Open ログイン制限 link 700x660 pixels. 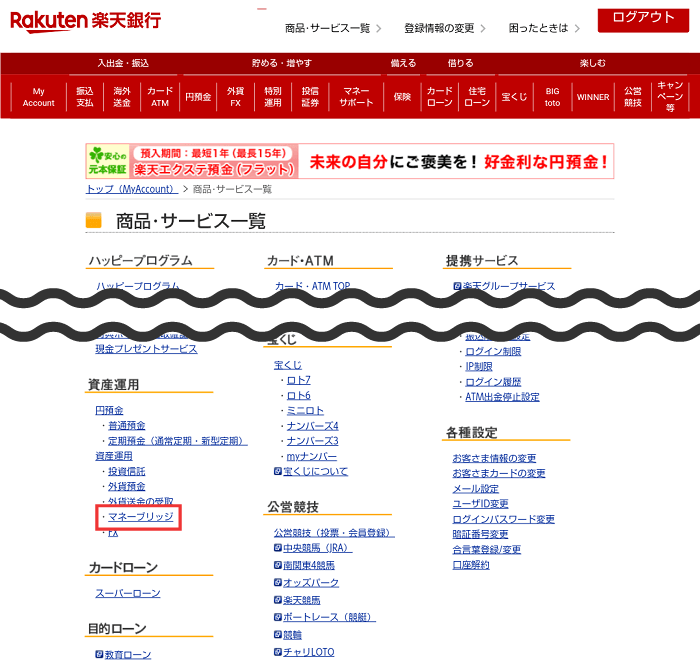[x=493, y=352]
